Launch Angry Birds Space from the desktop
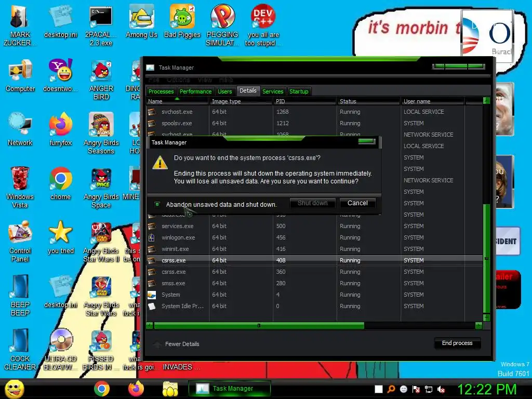Screen dimensions: 532x399 point(101,187)
